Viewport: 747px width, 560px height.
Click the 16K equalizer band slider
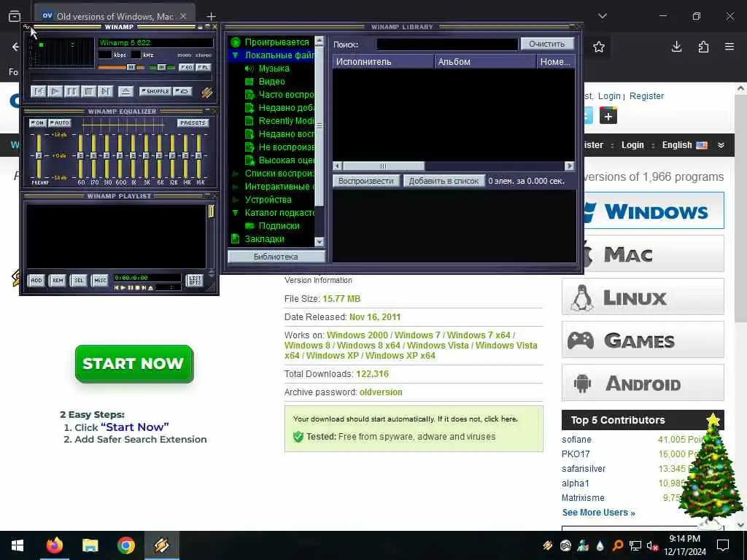tap(198, 156)
